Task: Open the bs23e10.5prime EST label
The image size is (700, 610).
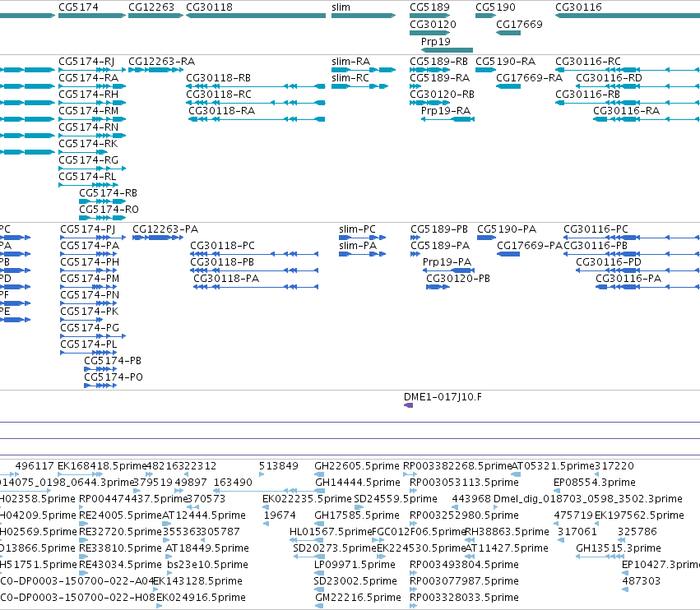Action: pos(207,565)
